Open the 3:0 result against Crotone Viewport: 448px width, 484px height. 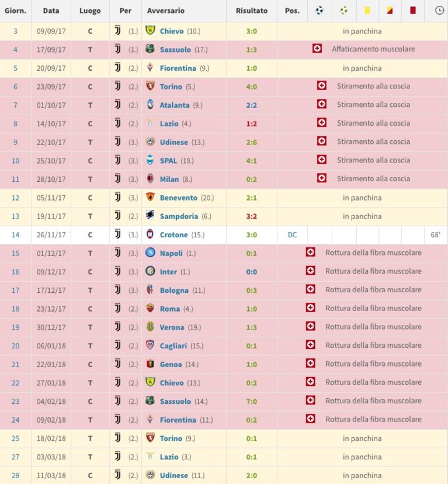coord(252,235)
